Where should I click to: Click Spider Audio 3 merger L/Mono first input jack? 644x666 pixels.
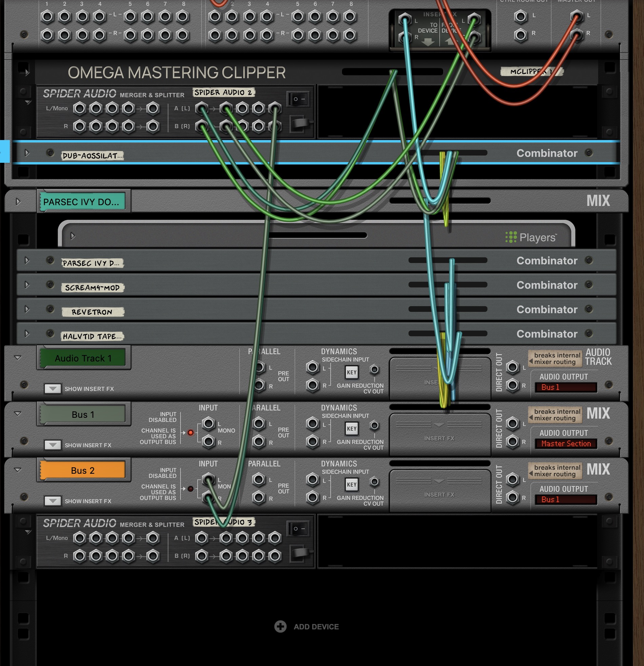pyautogui.click(x=79, y=538)
